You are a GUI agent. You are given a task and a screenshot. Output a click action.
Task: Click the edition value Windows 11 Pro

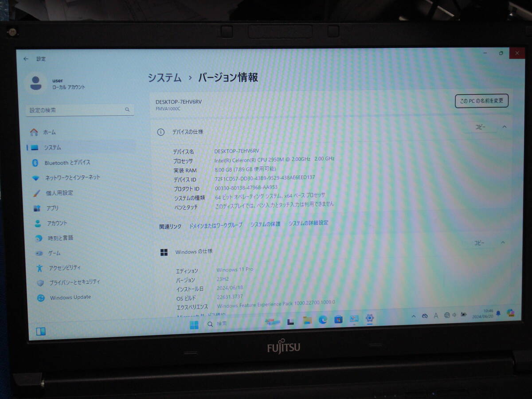[235, 270]
